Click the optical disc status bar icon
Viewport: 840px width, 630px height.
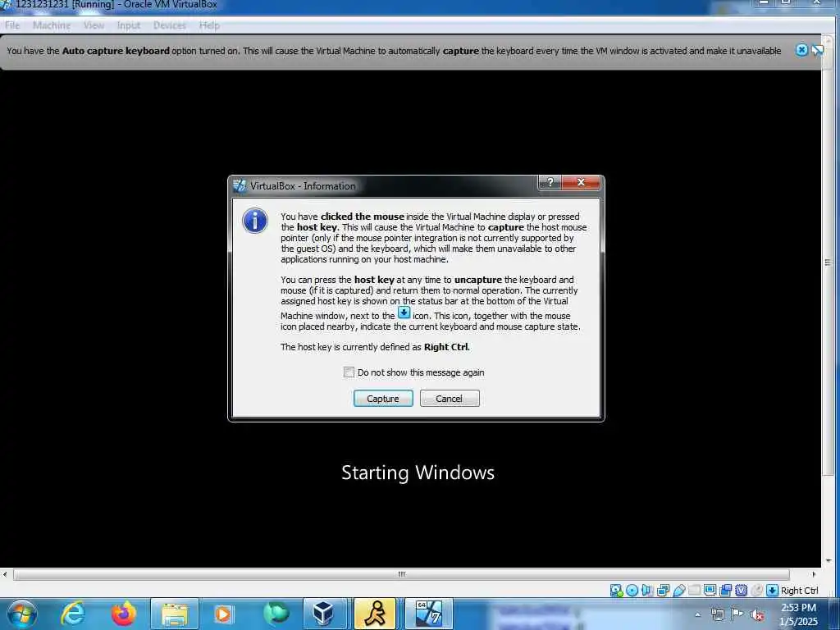tap(632, 591)
